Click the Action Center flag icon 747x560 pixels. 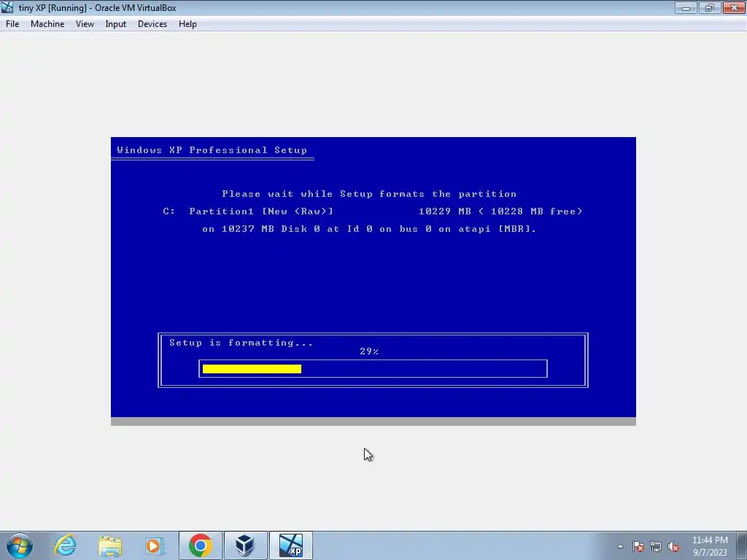click(638, 547)
